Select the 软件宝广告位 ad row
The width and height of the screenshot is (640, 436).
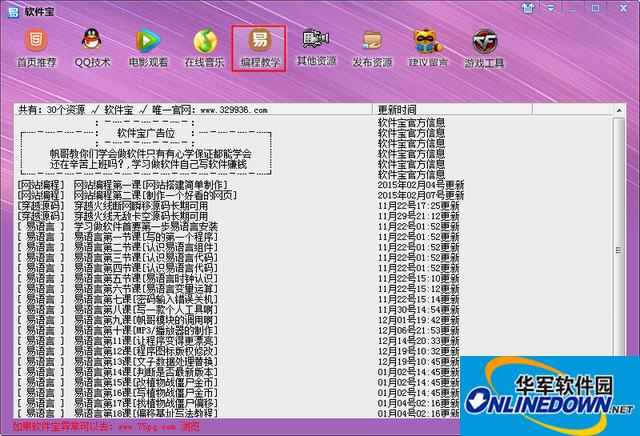tap(146, 133)
